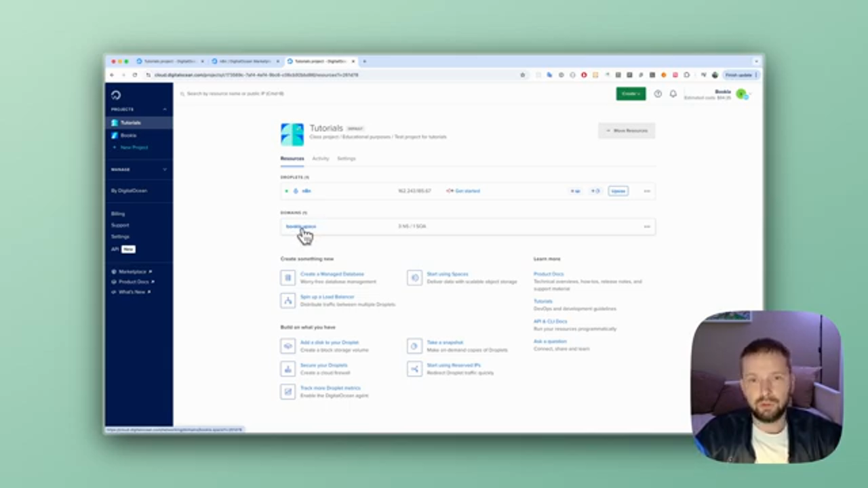Click the add disk volume icon

pyautogui.click(x=288, y=346)
